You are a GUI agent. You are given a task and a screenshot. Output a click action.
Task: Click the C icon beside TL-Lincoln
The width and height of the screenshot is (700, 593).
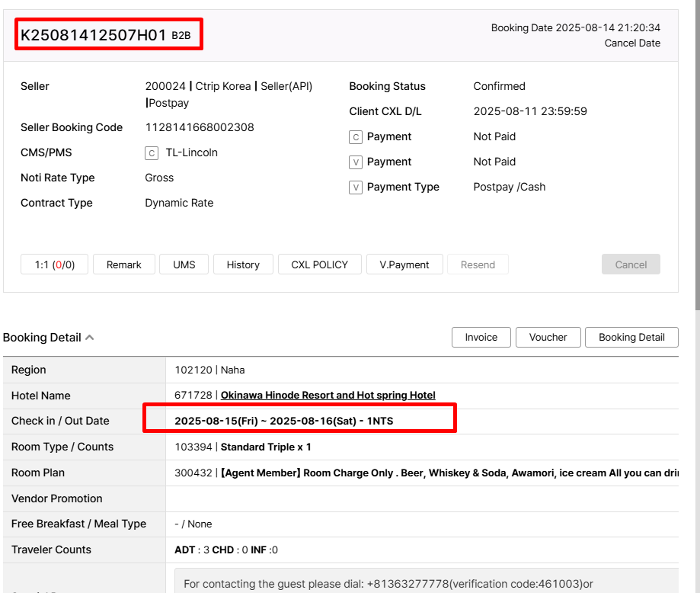(152, 152)
